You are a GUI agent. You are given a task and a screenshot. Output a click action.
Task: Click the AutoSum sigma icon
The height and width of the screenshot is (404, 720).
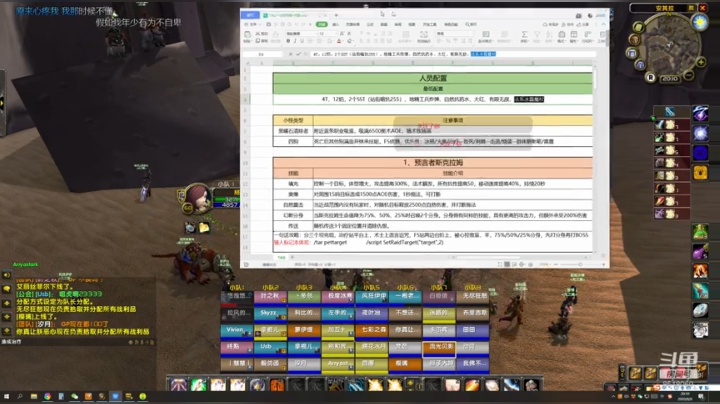(524, 34)
